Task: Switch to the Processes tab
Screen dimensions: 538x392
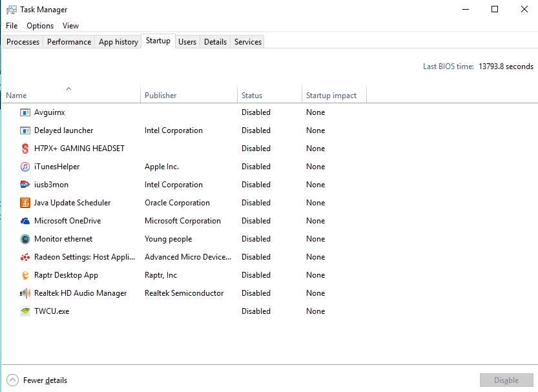Action: coord(23,42)
